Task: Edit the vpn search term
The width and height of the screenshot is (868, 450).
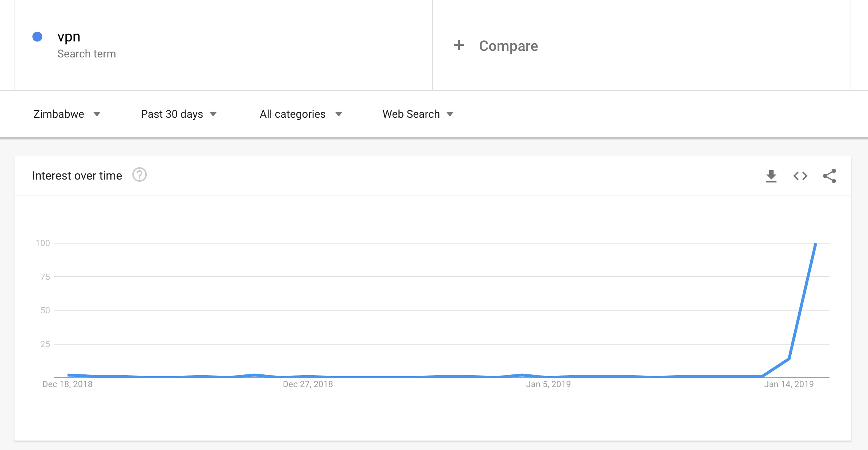Action: (69, 37)
